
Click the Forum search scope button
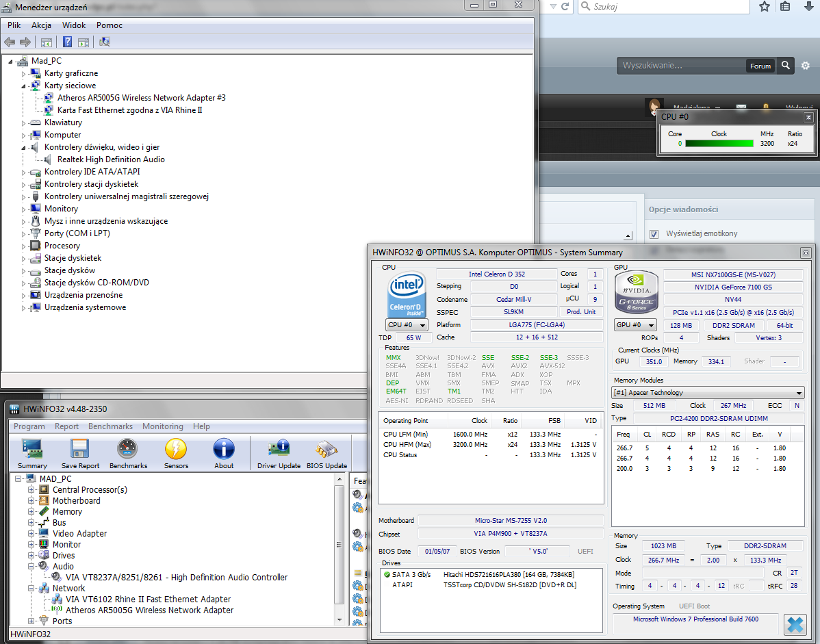click(760, 66)
